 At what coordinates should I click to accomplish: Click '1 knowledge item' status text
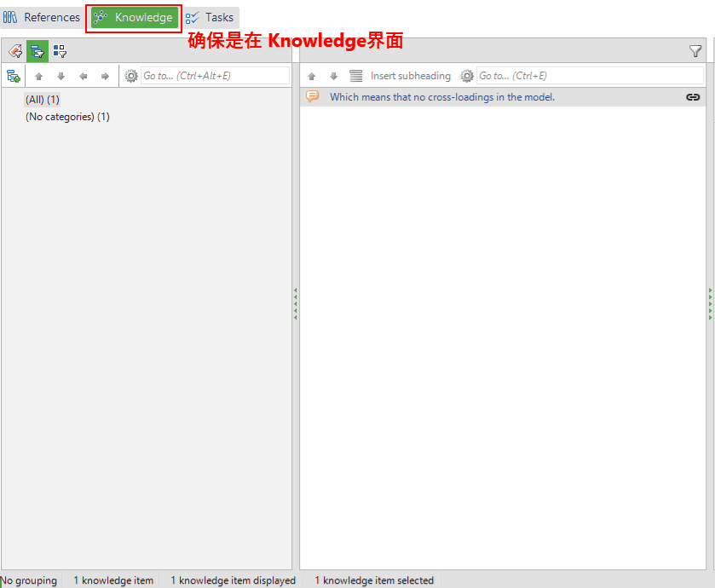(x=113, y=580)
